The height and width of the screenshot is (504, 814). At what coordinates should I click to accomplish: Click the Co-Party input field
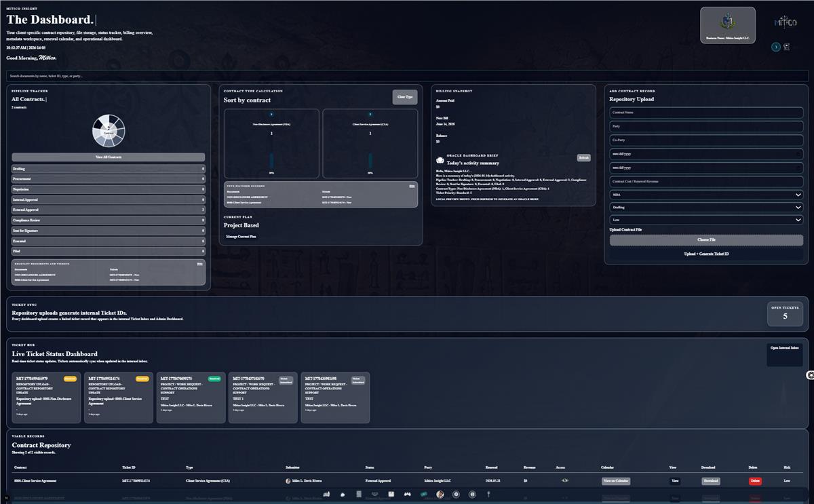706,140
